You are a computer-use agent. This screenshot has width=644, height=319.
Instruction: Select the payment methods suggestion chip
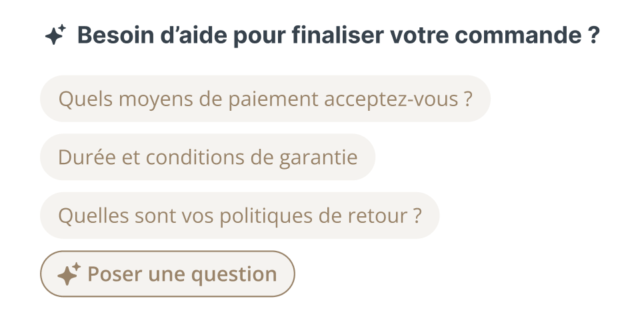tap(265, 99)
